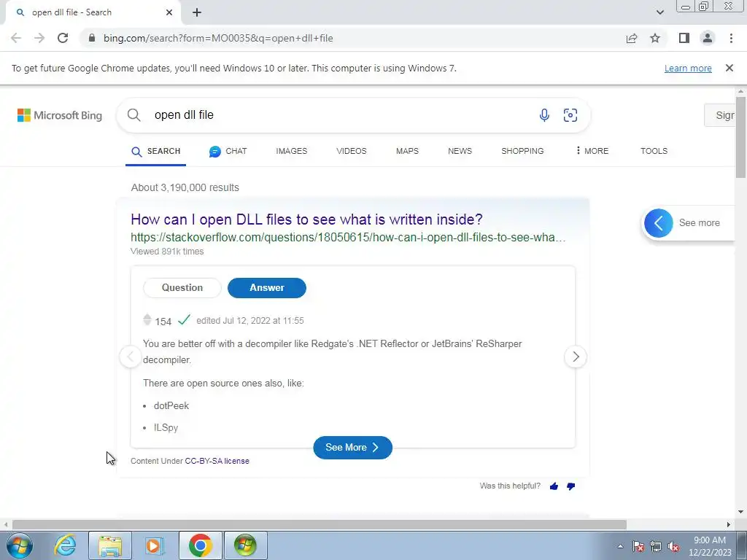Open Windows Media Player from taskbar
This screenshot has height=560, width=747.
pos(155,545)
